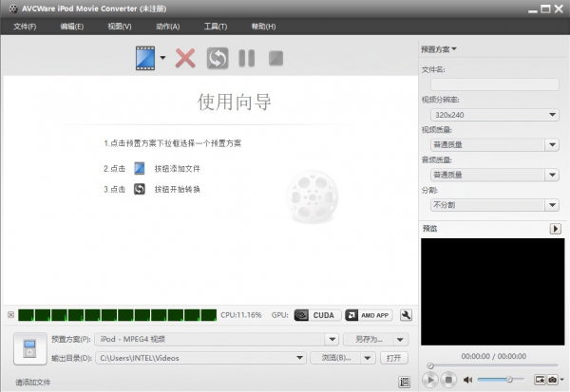This screenshot has width=570, height=392.
Task: Take a snapshot with the camera icon
Action: pos(552,380)
